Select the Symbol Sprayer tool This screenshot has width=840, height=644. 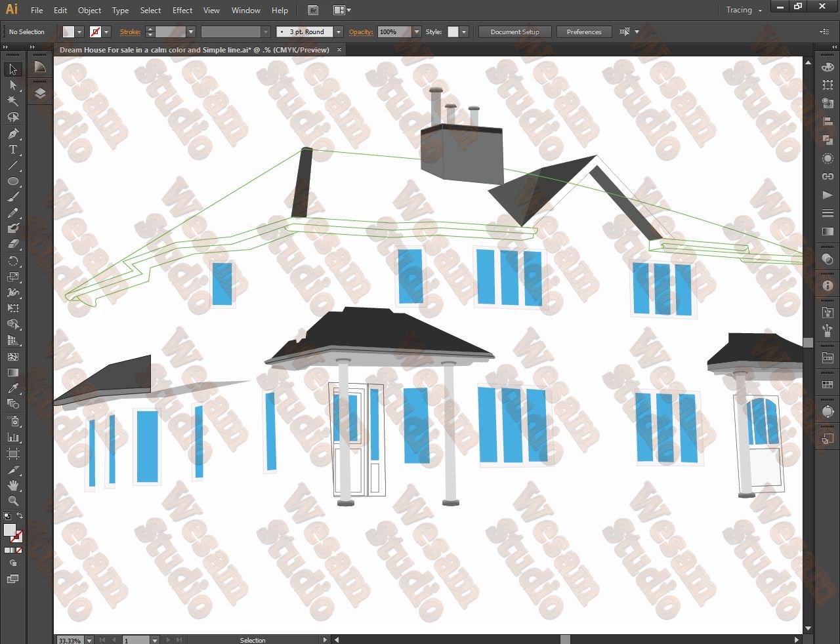[x=13, y=421]
